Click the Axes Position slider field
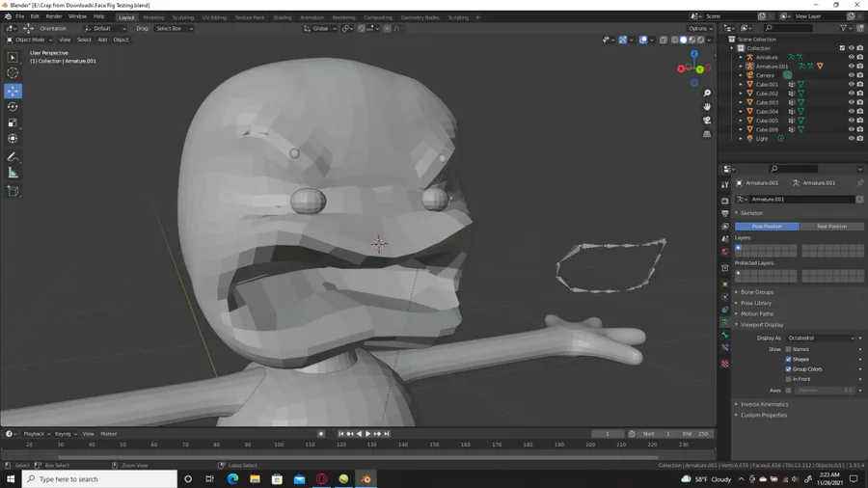The height and width of the screenshot is (488, 868). pyautogui.click(x=825, y=390)
